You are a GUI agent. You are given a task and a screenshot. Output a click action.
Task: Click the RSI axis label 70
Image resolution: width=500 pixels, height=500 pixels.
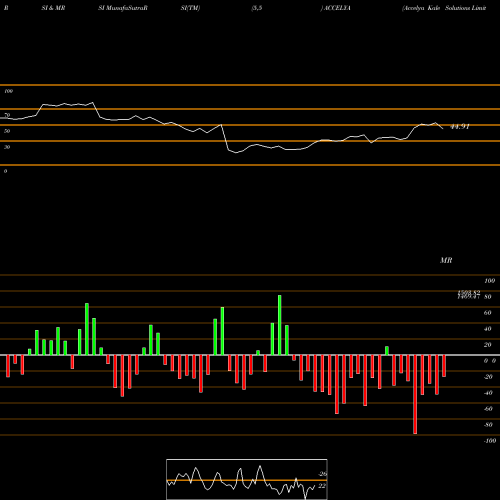pyautogui.click(x=7, y=115)
